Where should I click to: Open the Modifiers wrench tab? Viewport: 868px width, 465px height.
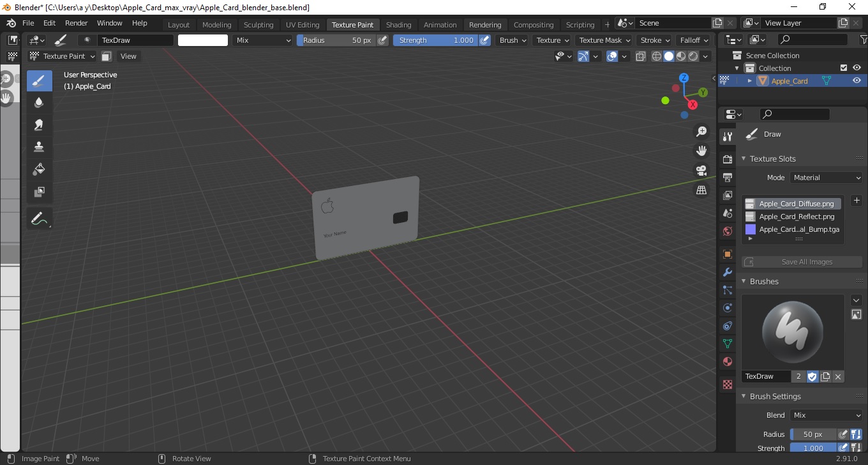point(727,272)
